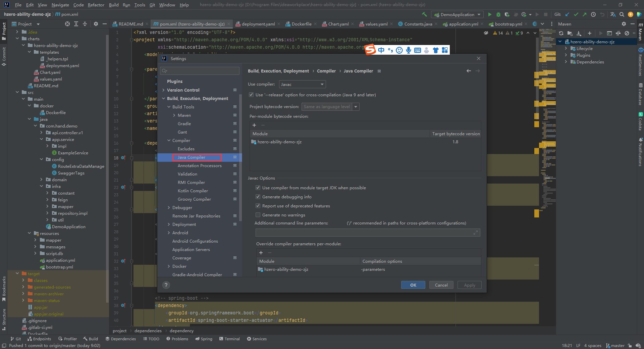Select Annotation Processors in the settings tree
Screen dimensions: 644x349
click(x=200, y=166)
